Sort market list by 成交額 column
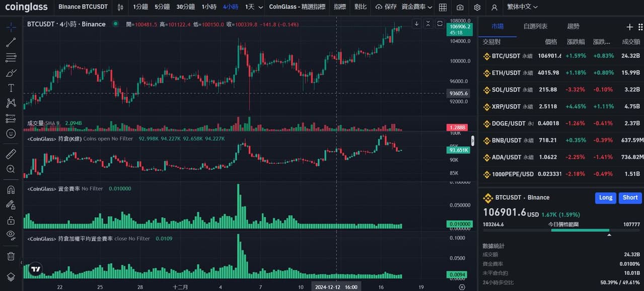The width and height of the screenshot is (644, 291). pos(630,42)
